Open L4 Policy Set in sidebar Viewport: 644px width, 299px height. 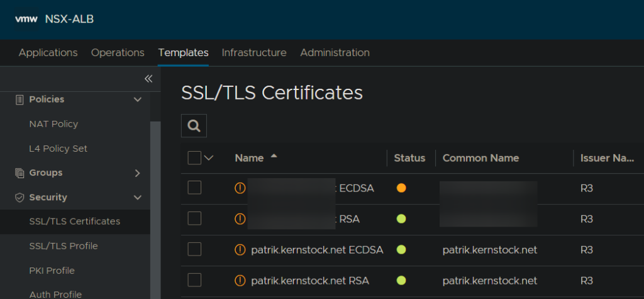tap(58, 149)
